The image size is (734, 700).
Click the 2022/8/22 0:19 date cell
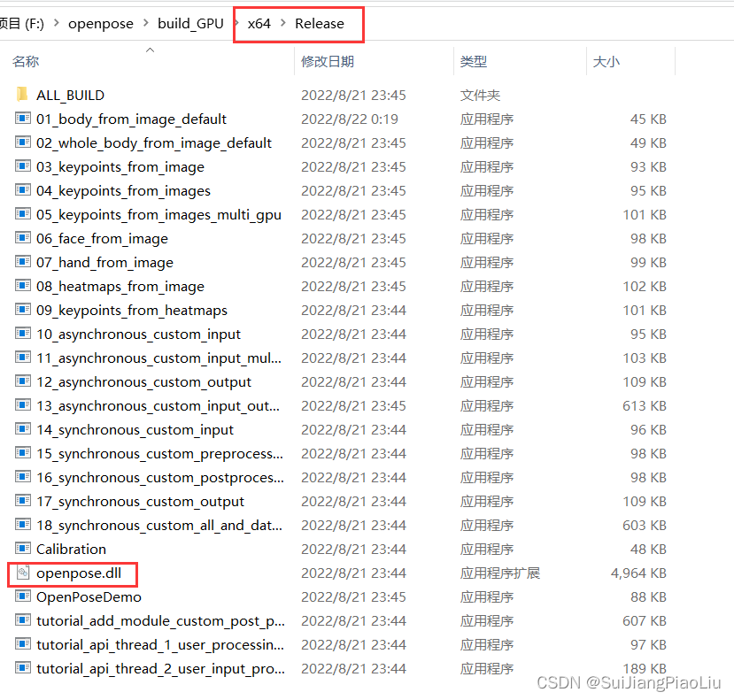(x=349, y=119)
